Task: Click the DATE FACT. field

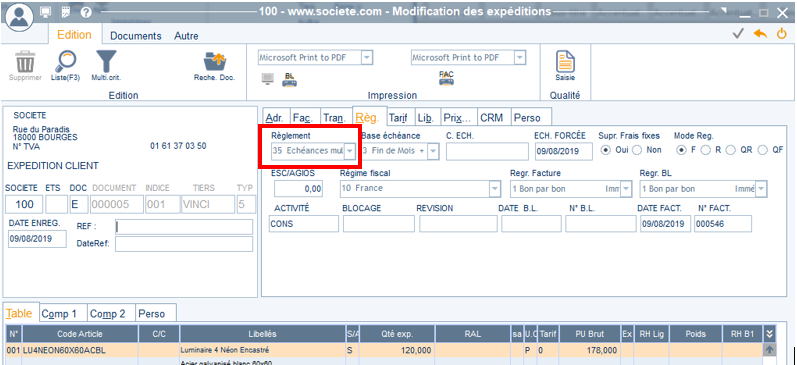Action: 665,224
